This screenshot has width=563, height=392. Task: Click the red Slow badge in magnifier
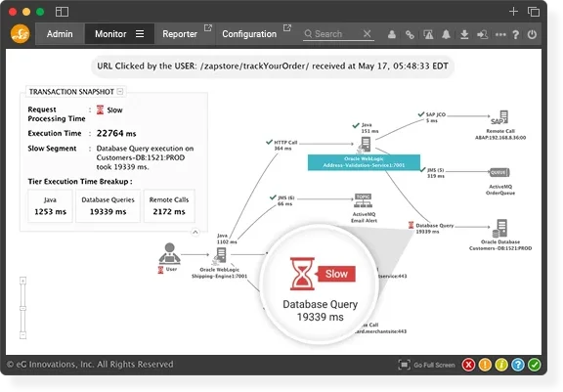[x=336, y=274]
